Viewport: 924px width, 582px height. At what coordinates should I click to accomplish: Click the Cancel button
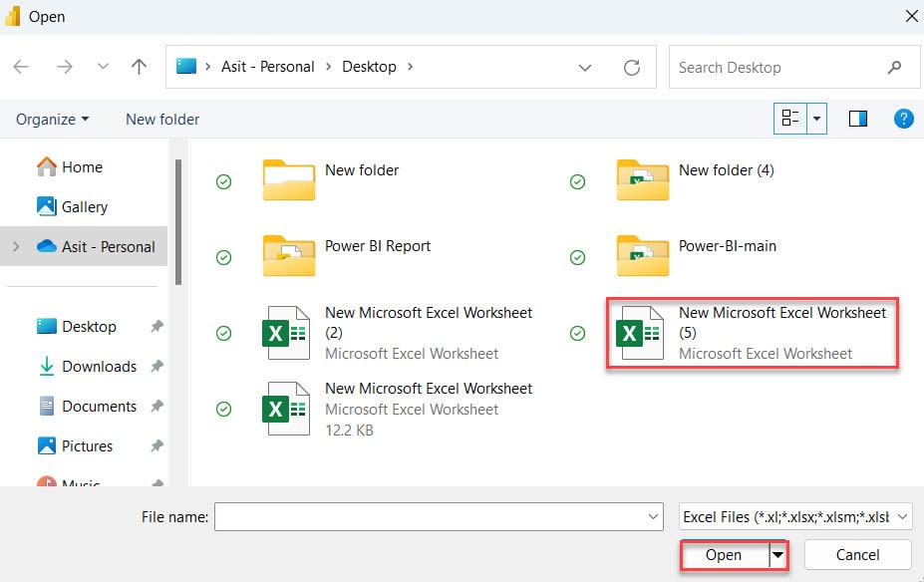(858, 555)
